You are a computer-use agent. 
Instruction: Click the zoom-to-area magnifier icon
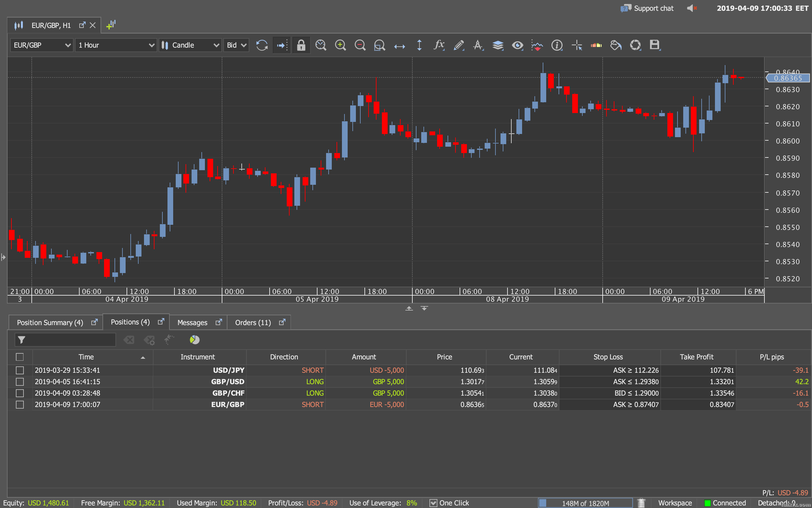(x=379, y=45)
